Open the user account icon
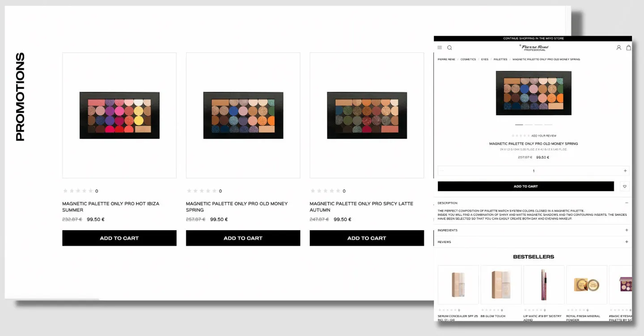Screen dimensions: 644x336 pos(619,47)
